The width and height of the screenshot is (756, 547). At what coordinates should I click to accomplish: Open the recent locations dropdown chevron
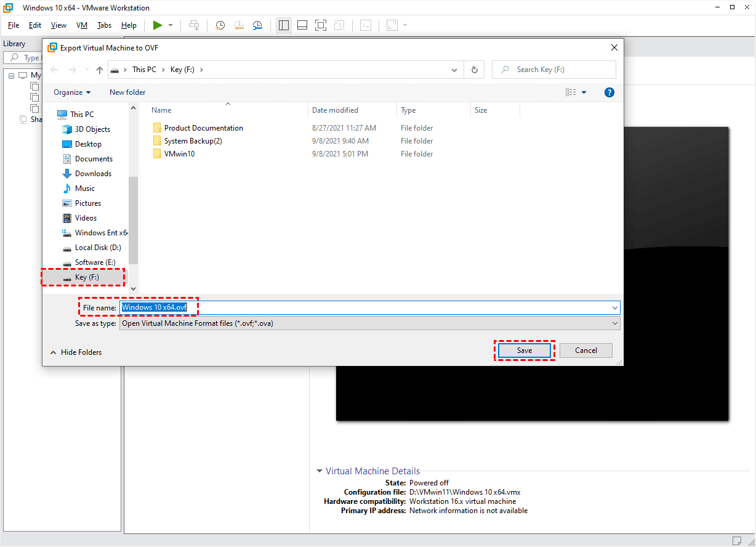click(x=87, y=70)
